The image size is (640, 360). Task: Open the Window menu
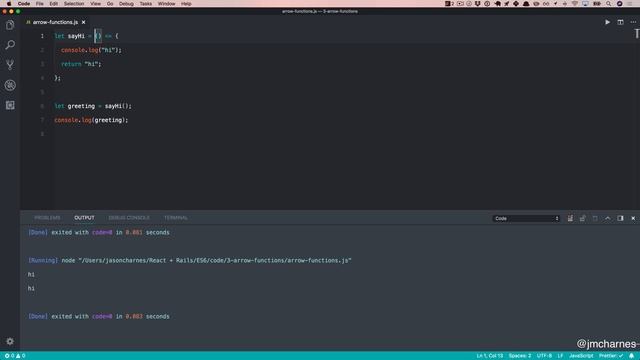pyautogui.click(x=167, y=4)
